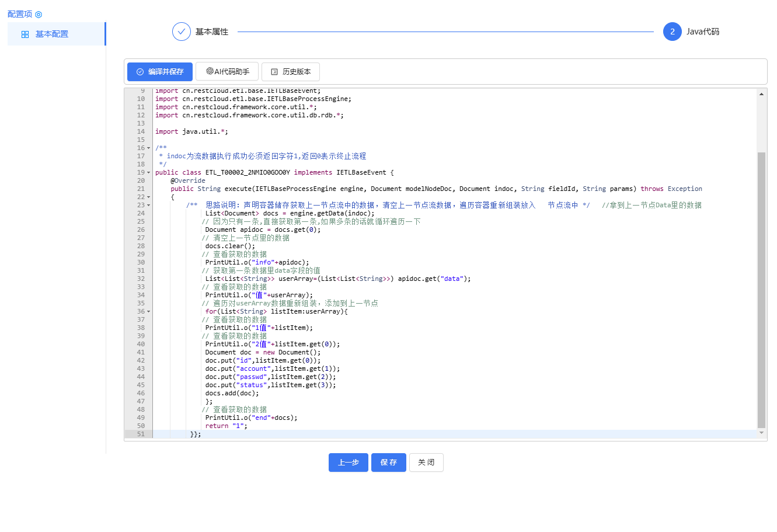Screen dimensions: 777x532
Task: Click the 'Document apidoc = docs.get(0);' line
Action: tap(263, 230)
